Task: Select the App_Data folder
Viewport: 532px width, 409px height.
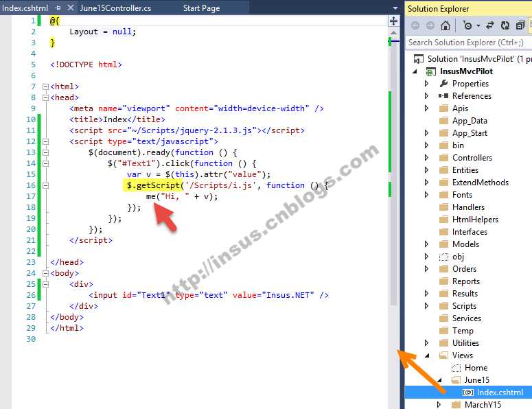Action: tap(470, 121)
